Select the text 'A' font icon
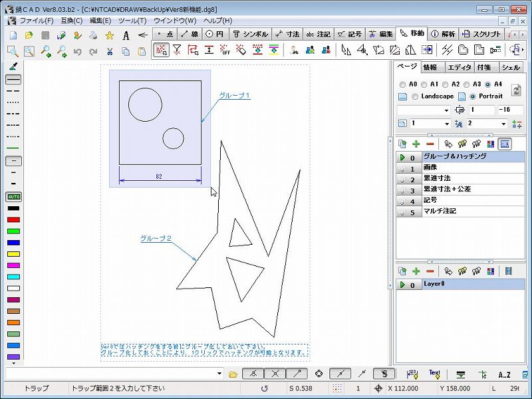 126,35
